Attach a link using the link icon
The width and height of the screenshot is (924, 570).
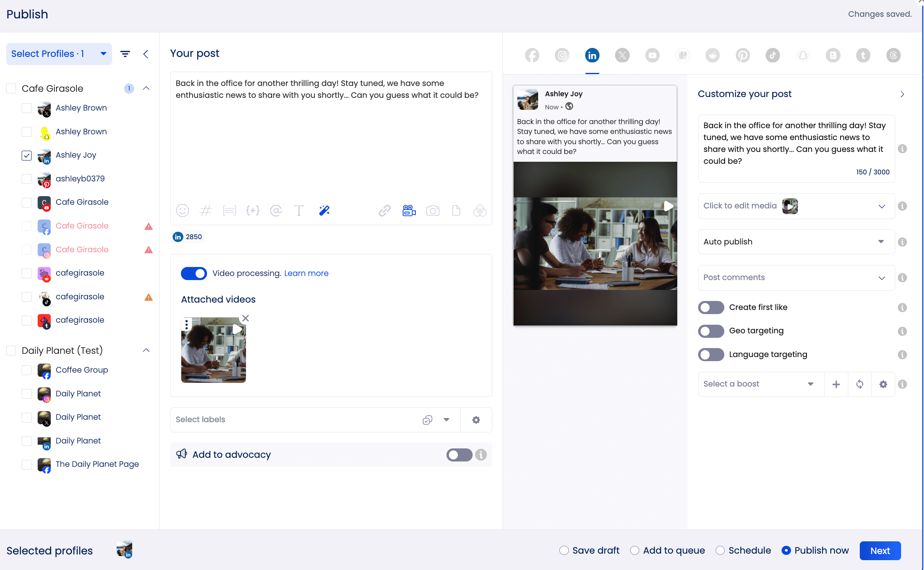tap(384, 210)
